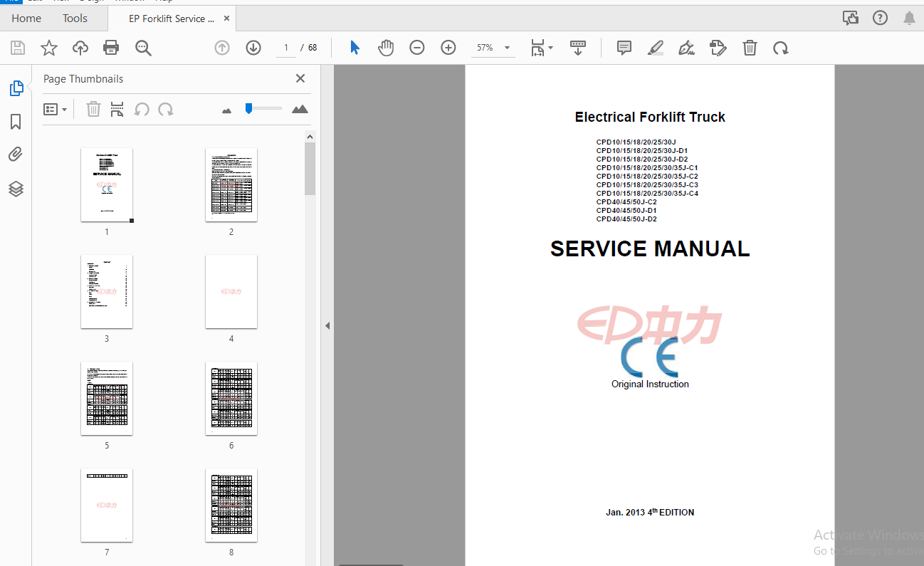Image resolution: width=924 pixels, height=566 pixels.
Task: Open the Attachments paperclip panel
Action: (16, 155)
